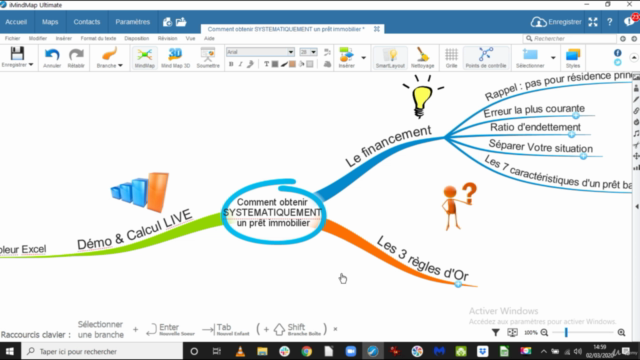Toggle the Grille grid display
Image resolution: width=640 pixels, height=360 pixels.
tap(451, 58)
